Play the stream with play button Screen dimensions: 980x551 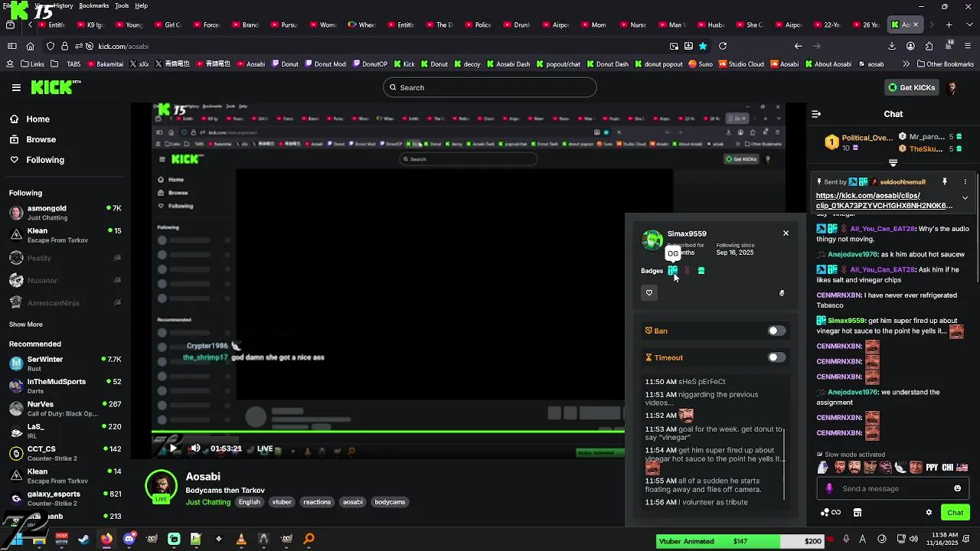[x=172, y=448]
